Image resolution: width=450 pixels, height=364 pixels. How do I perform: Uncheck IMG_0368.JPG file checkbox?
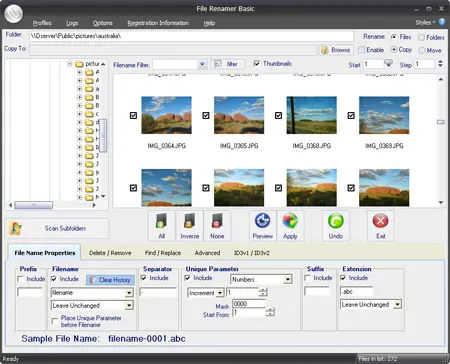(x=278, y=115)
